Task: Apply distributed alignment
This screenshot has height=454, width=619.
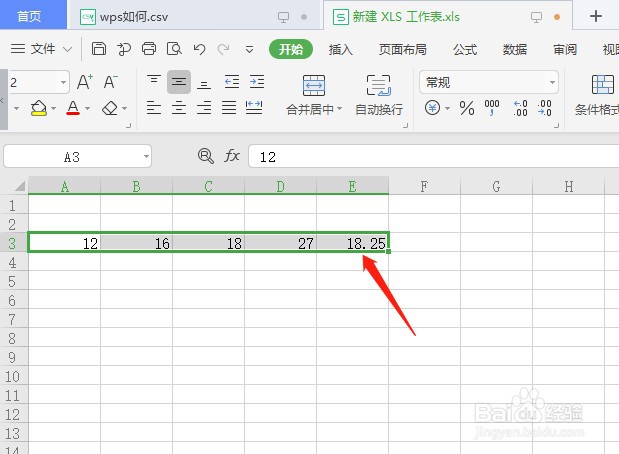Action: 254,107
